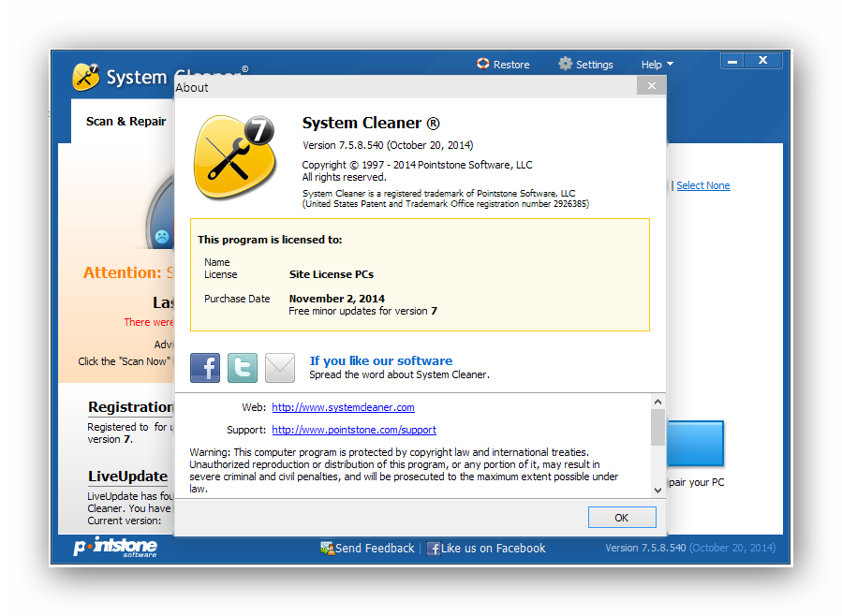Open the Help dropdown menu

pyautogui.click(x=657, y=65)
